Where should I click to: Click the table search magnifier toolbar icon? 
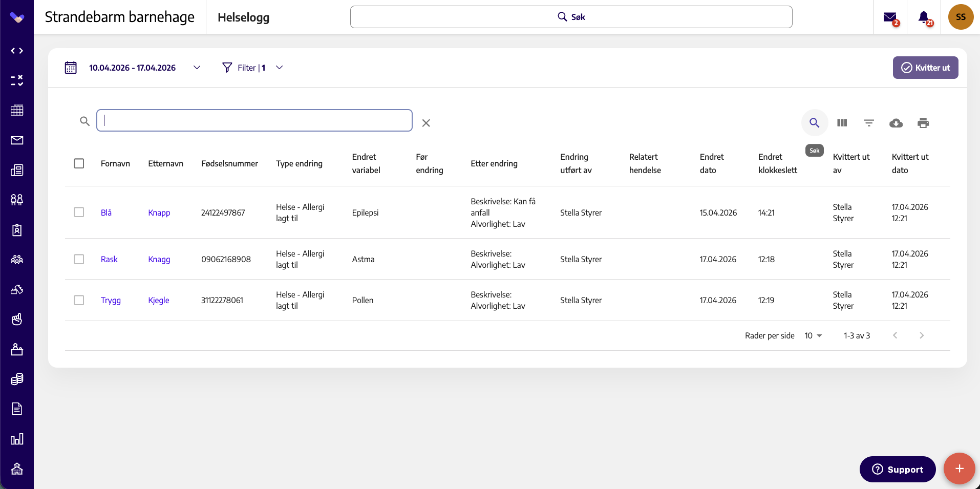tap(814, 123)
